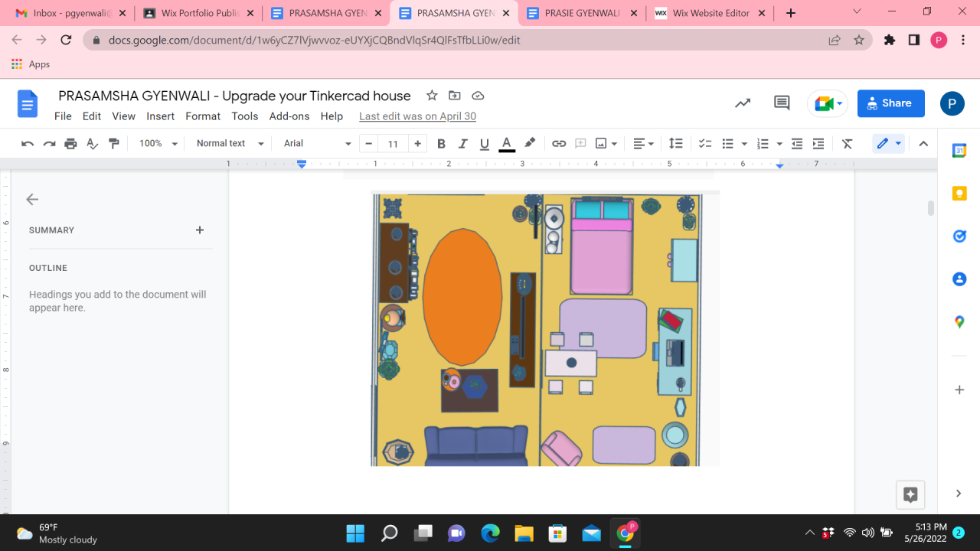Open comment history icon

(781, 103)
